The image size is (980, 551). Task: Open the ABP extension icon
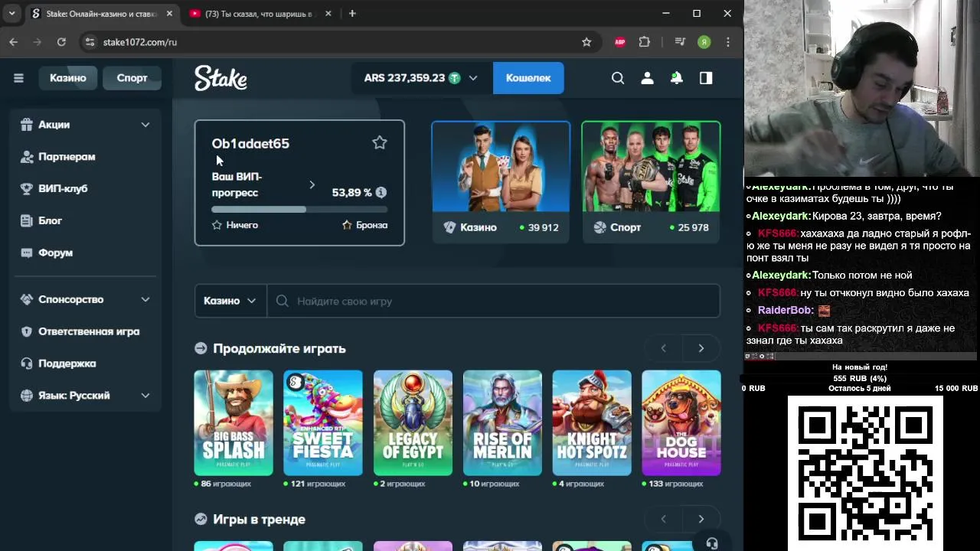click(x=620, y=42)
